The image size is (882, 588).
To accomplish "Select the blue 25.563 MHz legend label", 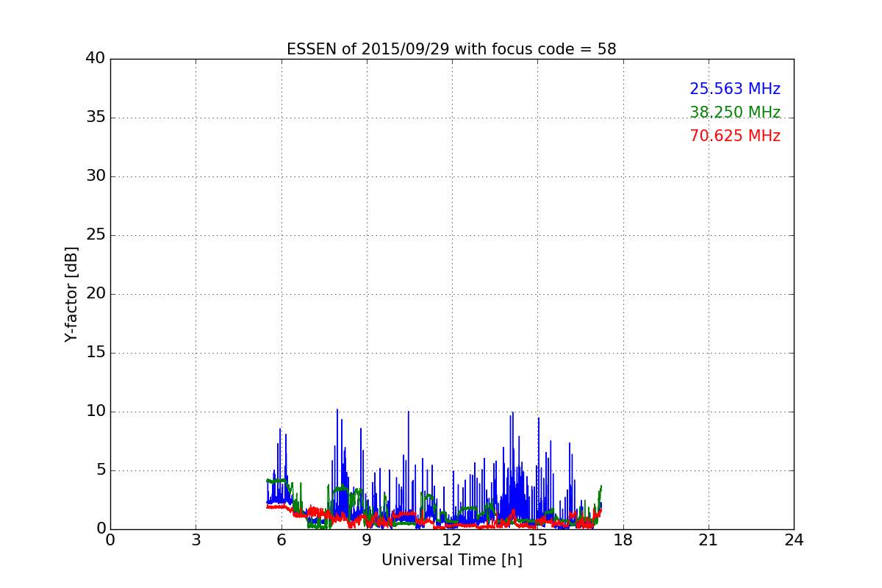I will 735,89.
